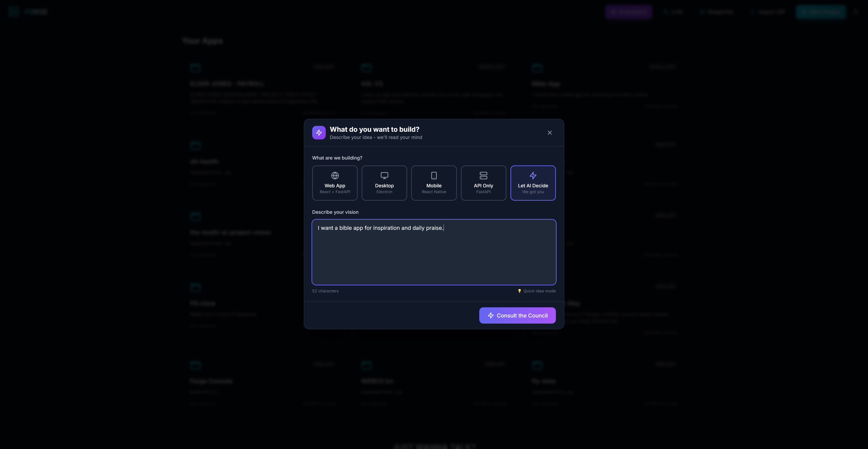This screenshot has height=449, width=868.
Task: Dismiss the What do you want to build dialog
Action: pos(550,132)
